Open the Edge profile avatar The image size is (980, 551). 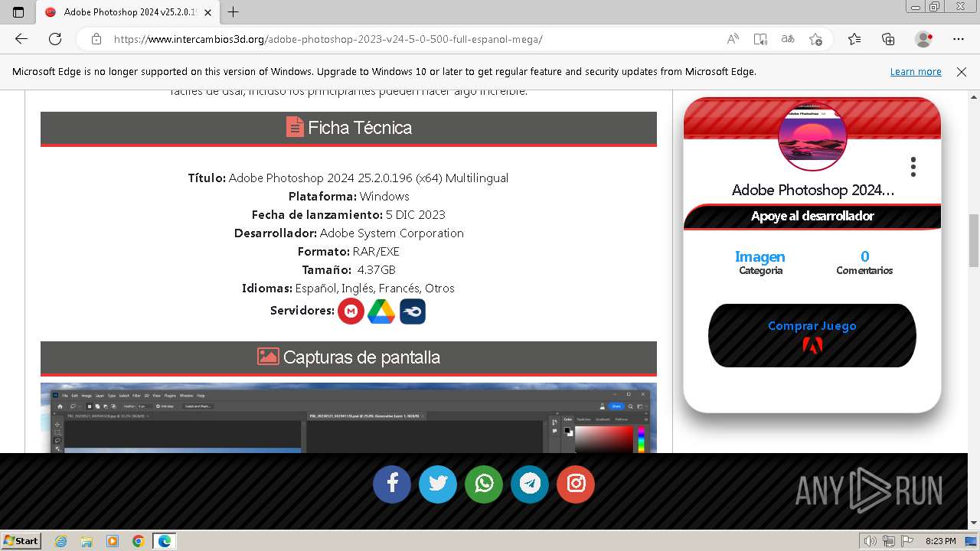923,39
